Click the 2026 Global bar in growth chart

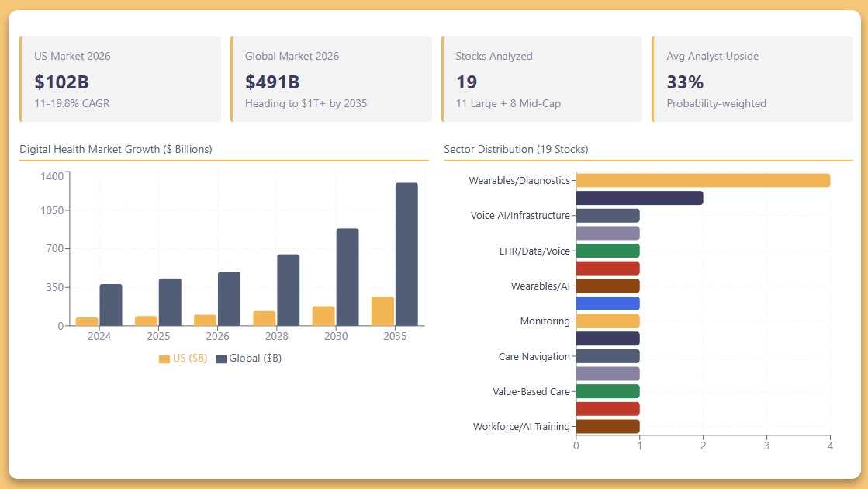[x=229, y=299]
